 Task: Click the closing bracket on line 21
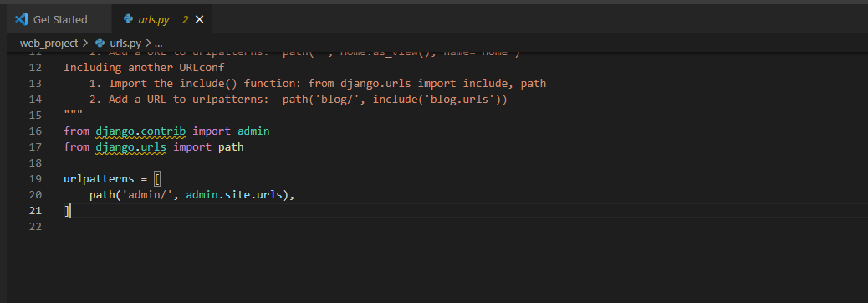click(67, 210)
